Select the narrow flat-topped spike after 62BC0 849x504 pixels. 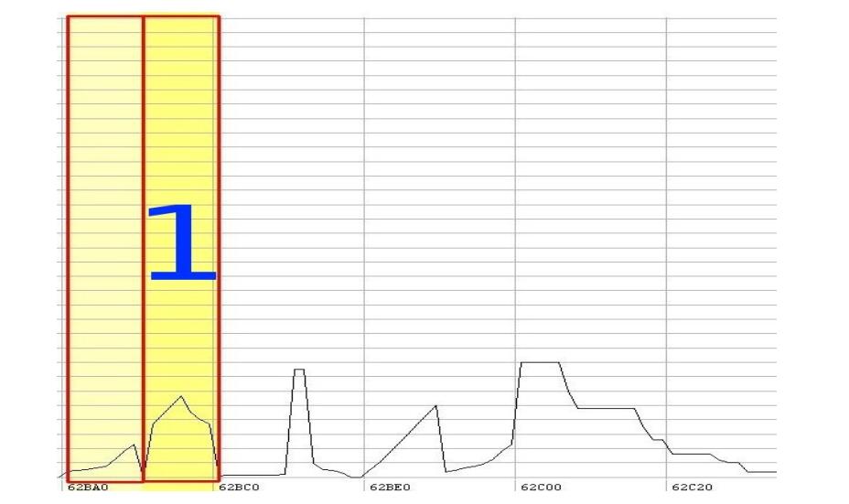tap(299, 370)
